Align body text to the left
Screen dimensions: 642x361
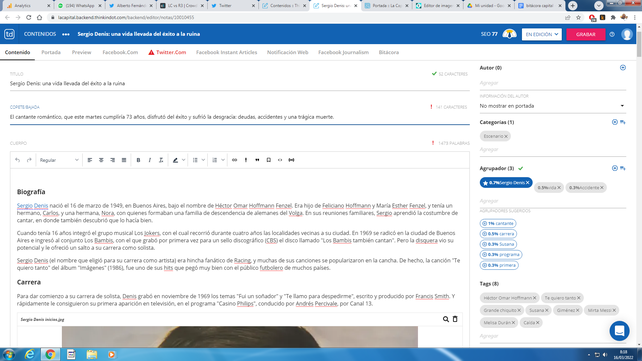[90, 160]
